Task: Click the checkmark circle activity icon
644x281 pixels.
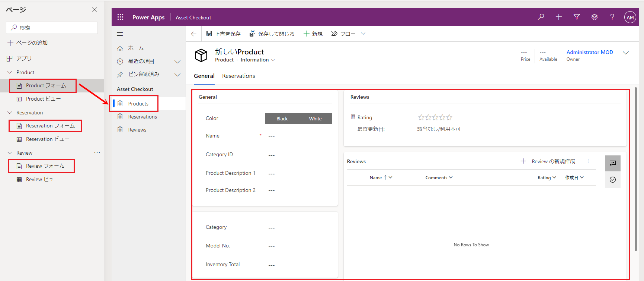Action: click(612, 180)
